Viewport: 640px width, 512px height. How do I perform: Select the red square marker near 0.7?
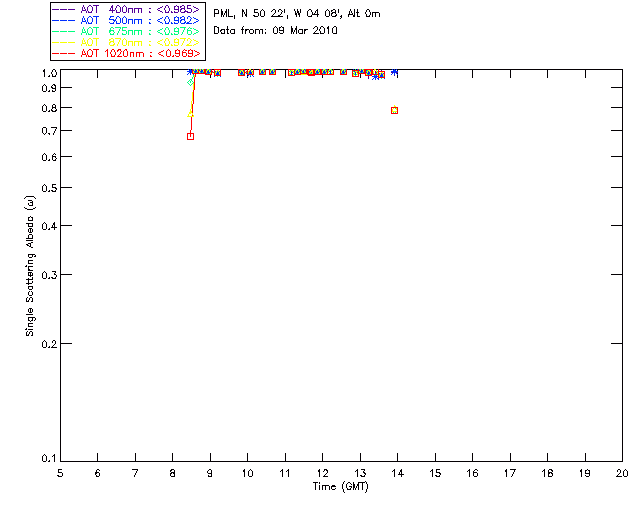[190, 136]
